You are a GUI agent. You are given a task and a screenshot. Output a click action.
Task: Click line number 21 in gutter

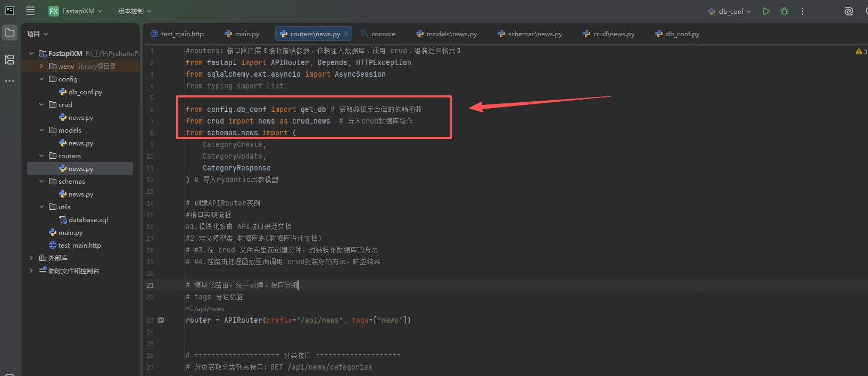tap(150, 285)
